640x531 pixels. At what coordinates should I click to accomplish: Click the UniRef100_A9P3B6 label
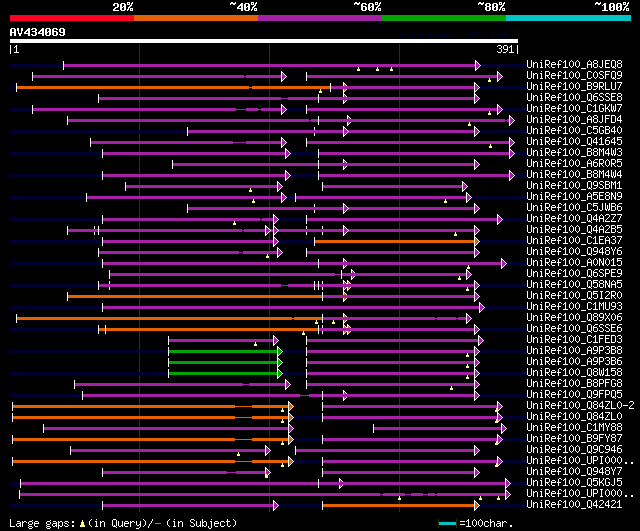[x=574, y=362]
